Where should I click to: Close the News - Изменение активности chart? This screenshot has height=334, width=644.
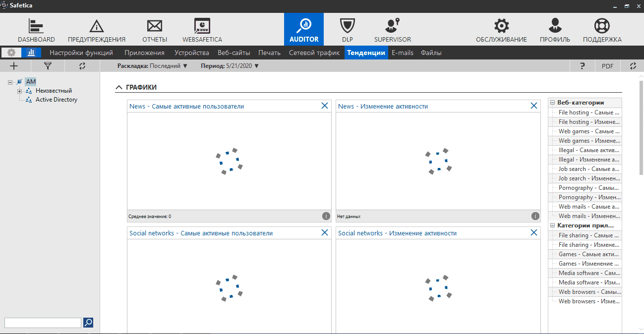(534, 106)
